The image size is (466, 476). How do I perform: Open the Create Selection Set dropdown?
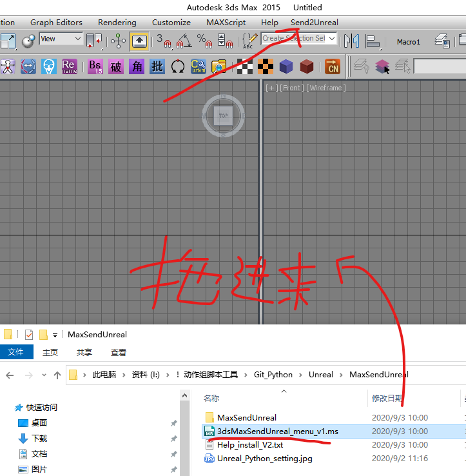[332, 39]
